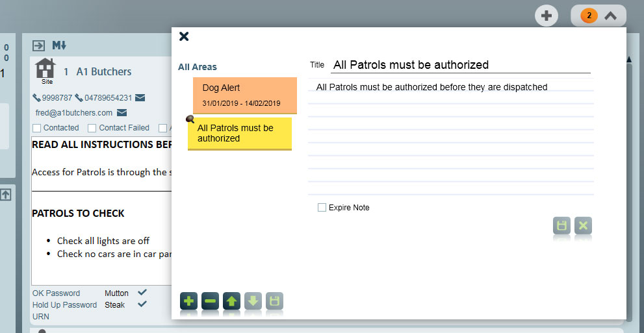The width and height of the screenshot is (644, 333).
Task: Collapse the panel with the top-right chevron
Action: click(610, 16)
